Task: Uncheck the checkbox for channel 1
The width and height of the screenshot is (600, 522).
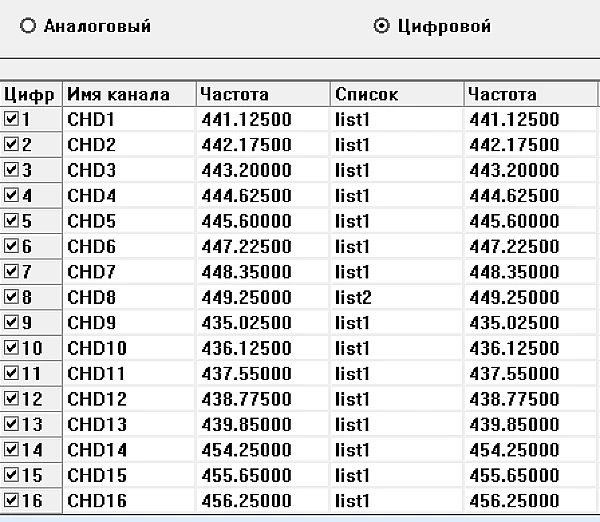Action: pyautogui.click(x=11, y=119)
